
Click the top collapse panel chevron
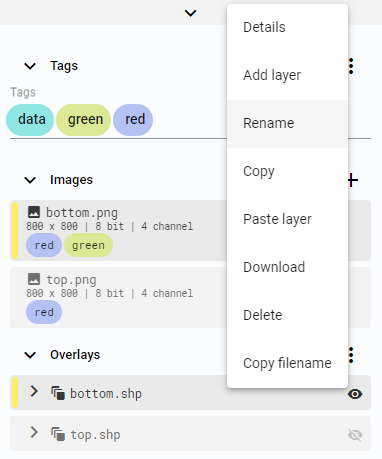pos(190,13)
